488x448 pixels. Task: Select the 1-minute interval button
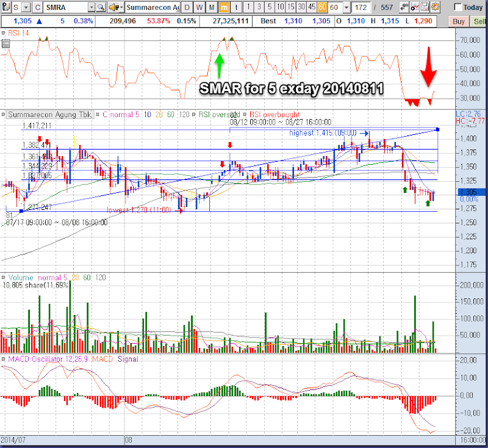(x=248, y=7)
